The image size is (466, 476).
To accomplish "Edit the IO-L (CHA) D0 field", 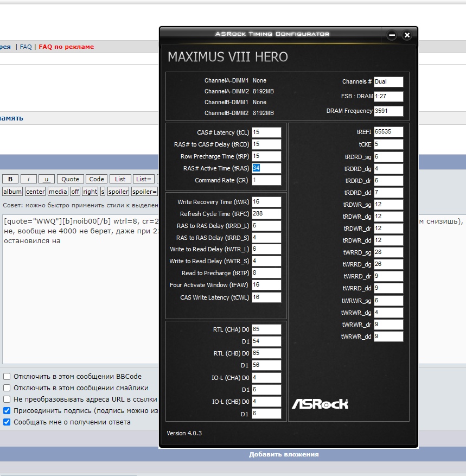I will point(266,378).
